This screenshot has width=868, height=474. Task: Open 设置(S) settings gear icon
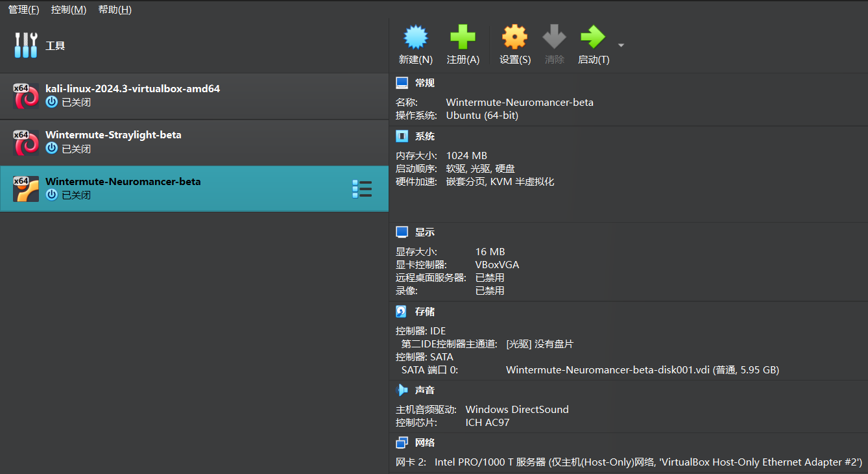(x=514, y=38)
